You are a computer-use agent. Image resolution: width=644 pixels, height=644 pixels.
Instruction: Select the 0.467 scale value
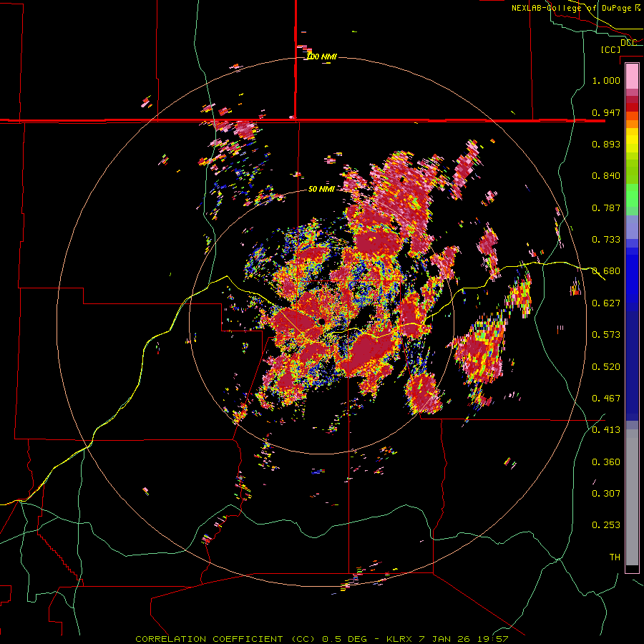click(x=606, y=399)
